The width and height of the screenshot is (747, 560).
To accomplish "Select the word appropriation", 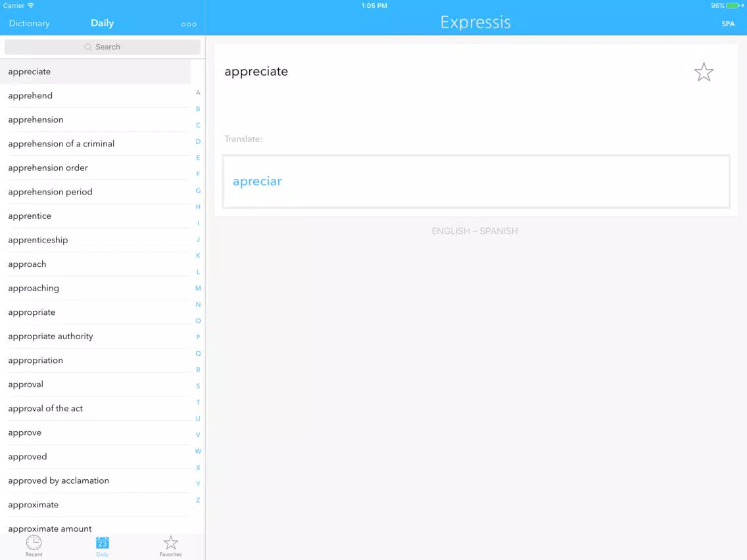I will (x=95, y=360).
